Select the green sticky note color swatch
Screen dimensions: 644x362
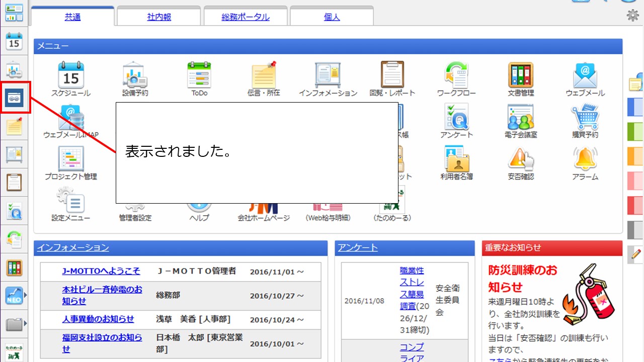pos(635,132)
